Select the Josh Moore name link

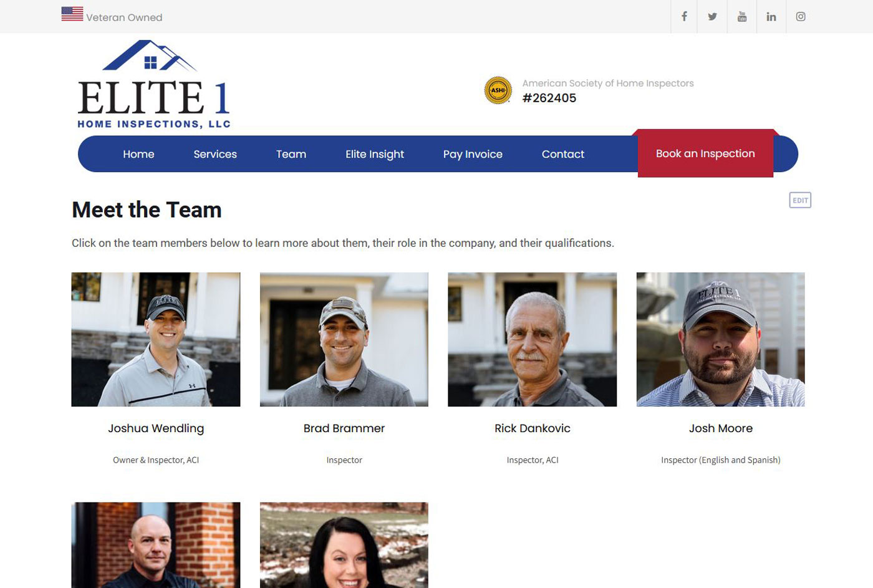coord(721,428)
